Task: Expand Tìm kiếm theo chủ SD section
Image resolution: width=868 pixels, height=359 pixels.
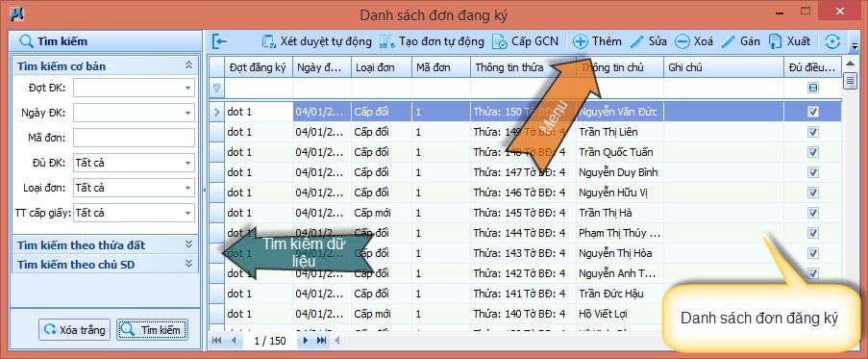Action: tap(188, 264)
